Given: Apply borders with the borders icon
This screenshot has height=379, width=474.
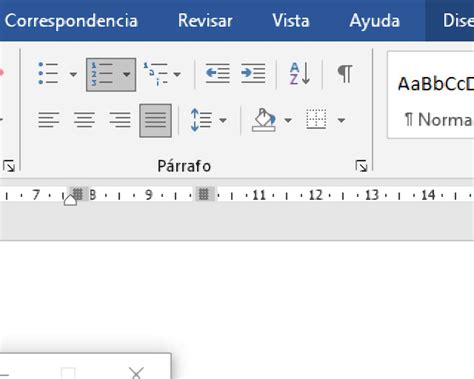Looking at the screenshot, I should (316, 119).
